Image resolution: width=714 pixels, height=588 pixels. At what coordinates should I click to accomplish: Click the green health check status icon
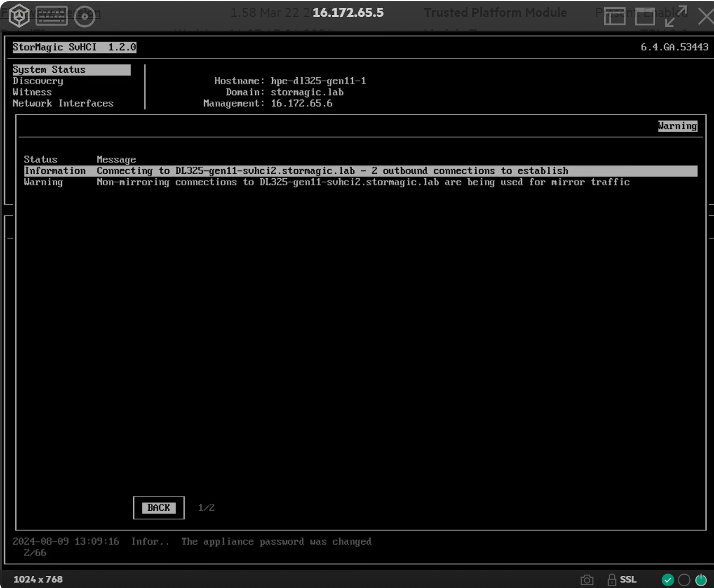[x=668, y=580]
